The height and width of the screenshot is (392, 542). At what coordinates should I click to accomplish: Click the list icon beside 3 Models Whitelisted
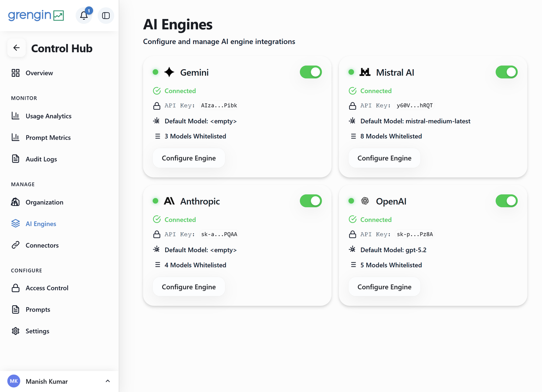158,136
